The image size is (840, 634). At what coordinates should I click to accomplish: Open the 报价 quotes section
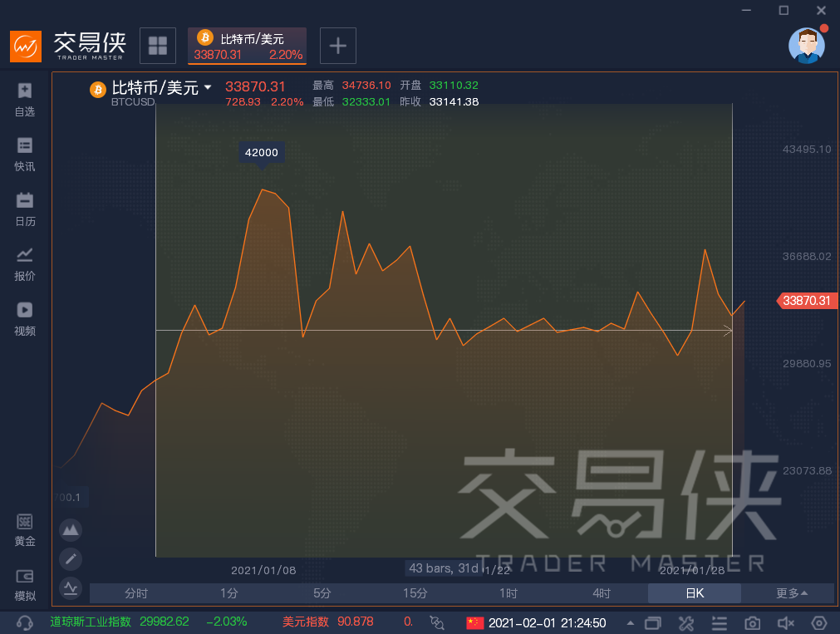point(25,265)
